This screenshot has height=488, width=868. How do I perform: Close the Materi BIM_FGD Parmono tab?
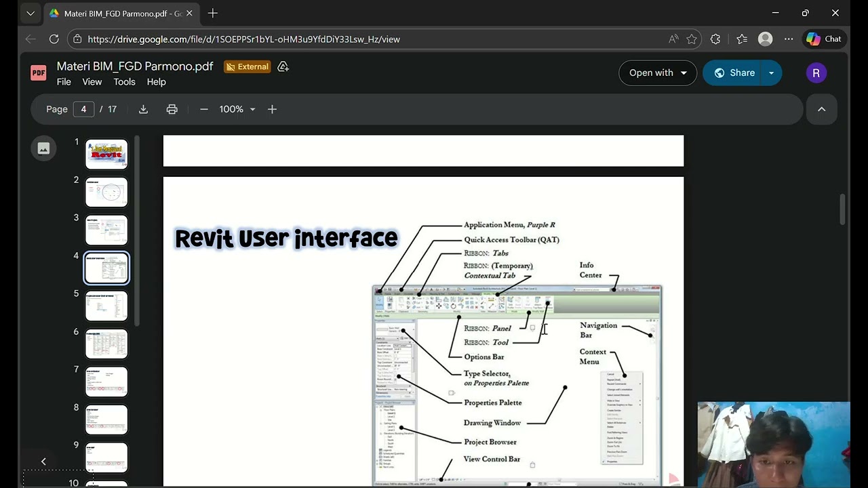[189, 14]
